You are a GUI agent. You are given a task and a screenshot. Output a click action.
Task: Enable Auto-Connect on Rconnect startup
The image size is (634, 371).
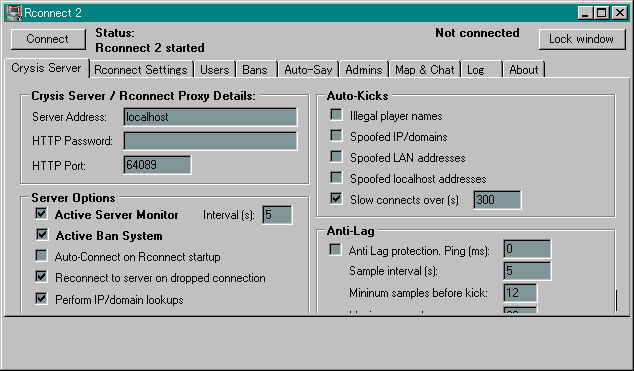(41, 255)
